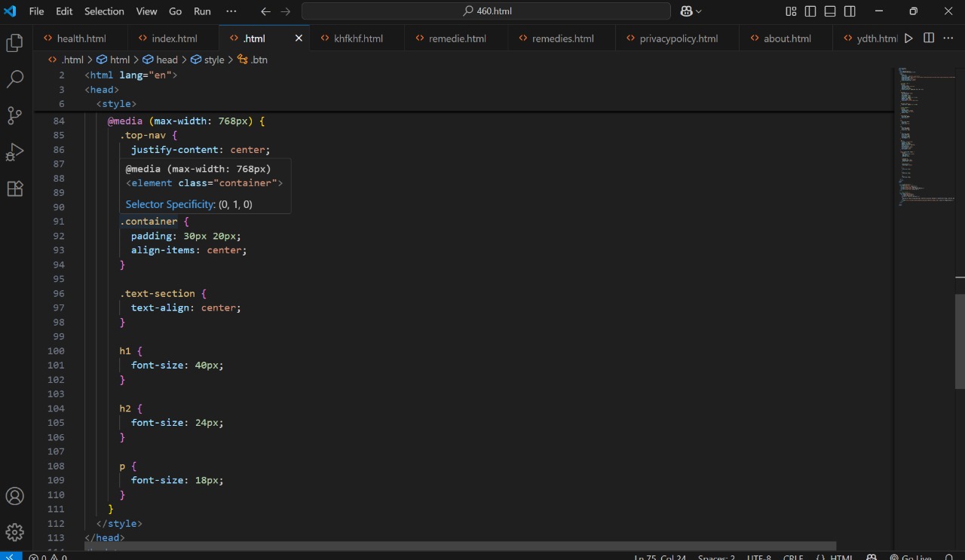Image resolution: width=965 pixels, height=560 pixels.
Task: Split the editor to the right
Action: pyautogui.click(x=929, y=38)
